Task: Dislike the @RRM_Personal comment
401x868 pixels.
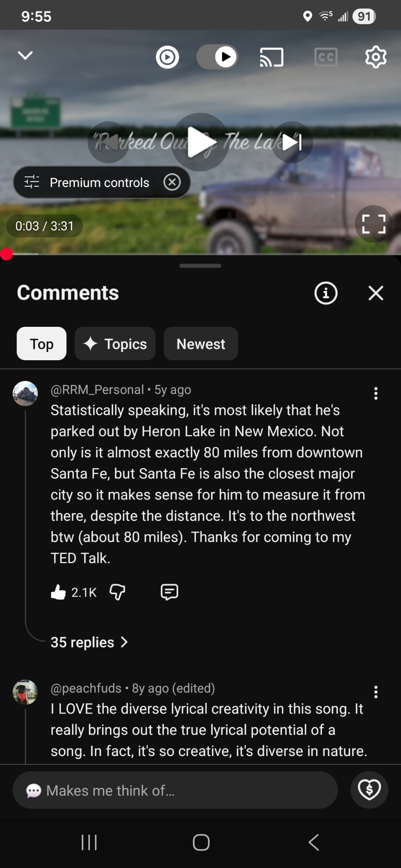Action: pos(117,592)
